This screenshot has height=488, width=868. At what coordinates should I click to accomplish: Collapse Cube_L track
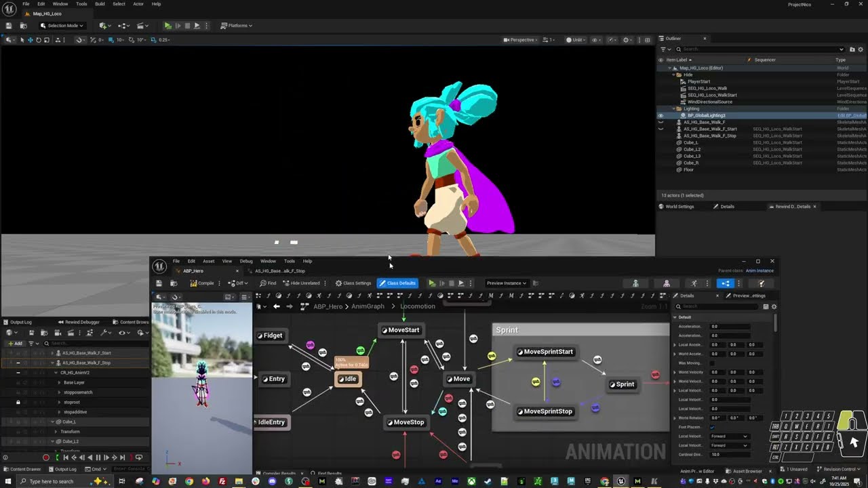click(52, 422)
